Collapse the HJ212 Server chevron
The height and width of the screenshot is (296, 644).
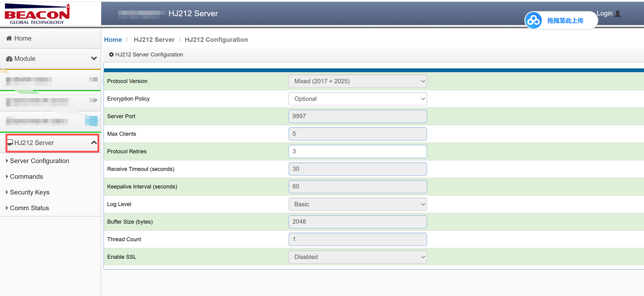tap(94, 142)
